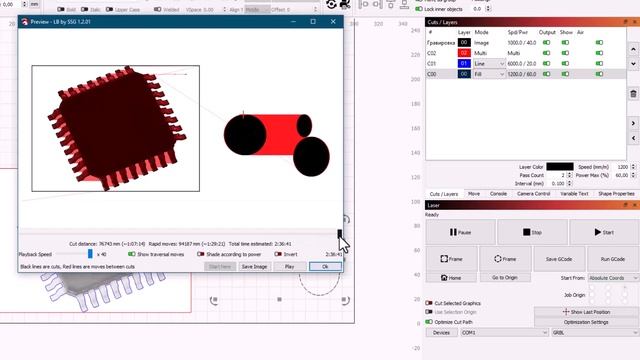Expand Start From Absolute Coords dropdown
640x360 pixels.
613,278
